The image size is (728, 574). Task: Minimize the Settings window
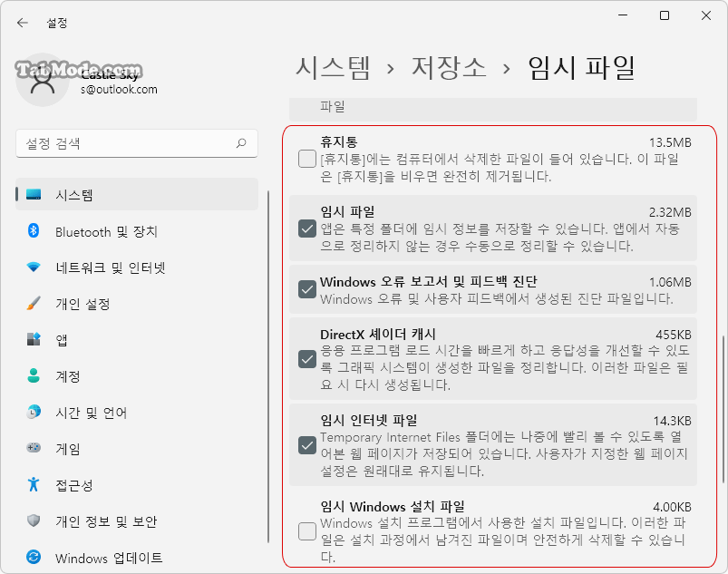tap(623, 15)
